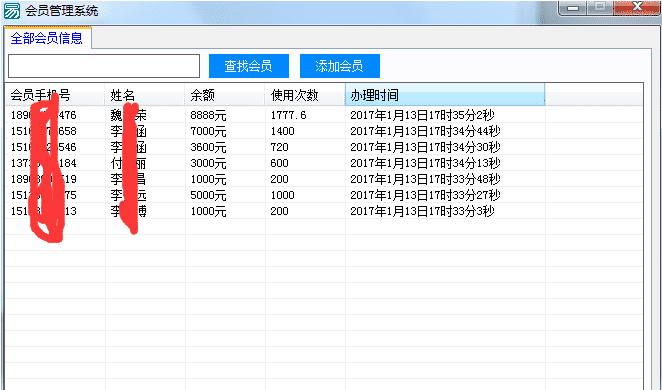Sort by 使用次数 column header
662x390 pixels.
click(x=305, y=95)
